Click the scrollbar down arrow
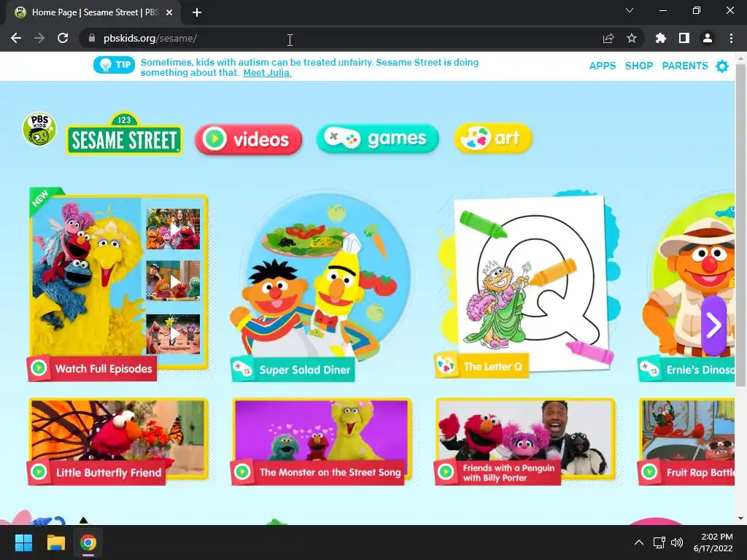The width and height of the screenshot is (747, 560). (740, 518)
